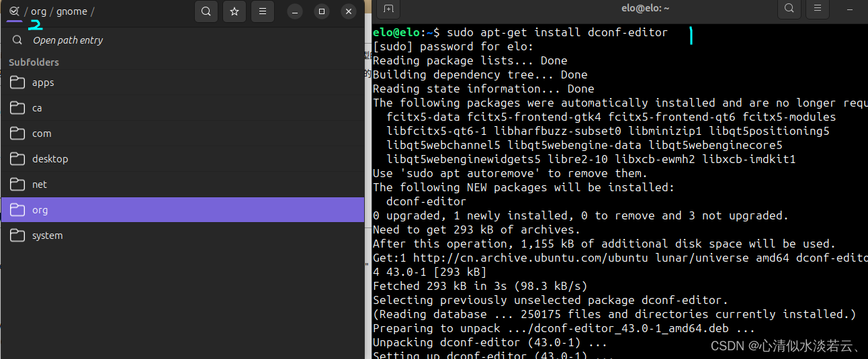Click 'libfcitx5-qt6-1 libharfbuzz-subset0' package line
Screen dimensions: 868x359
[607, 131]
